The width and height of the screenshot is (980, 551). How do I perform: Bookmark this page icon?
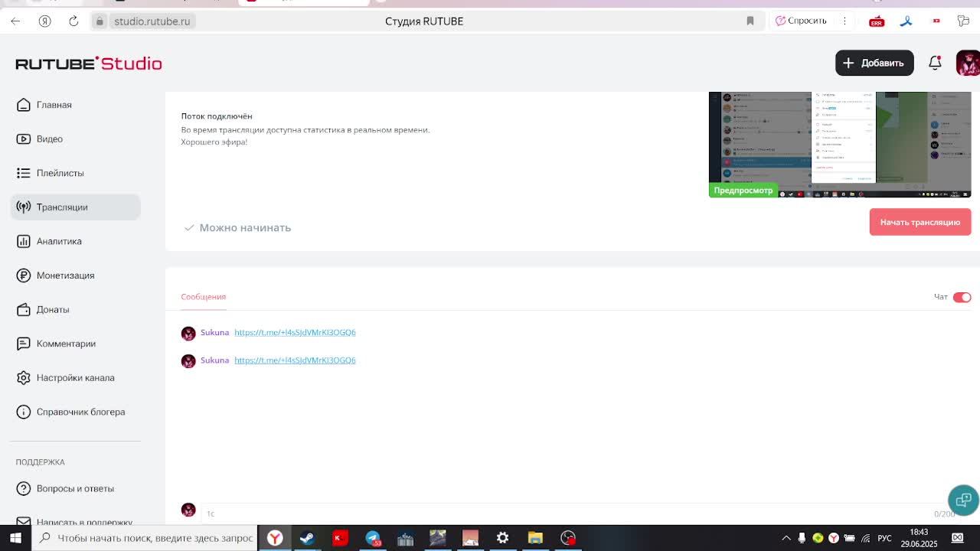750,21
